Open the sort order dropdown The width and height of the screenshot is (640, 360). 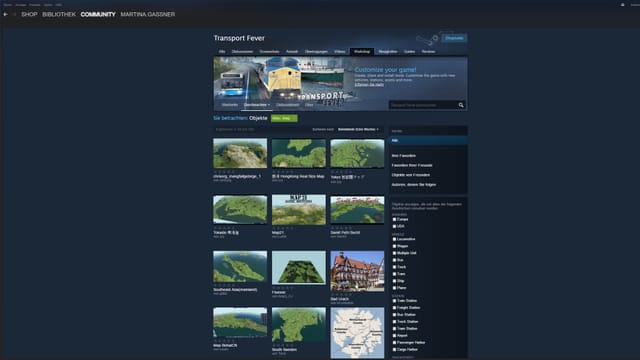358,129
